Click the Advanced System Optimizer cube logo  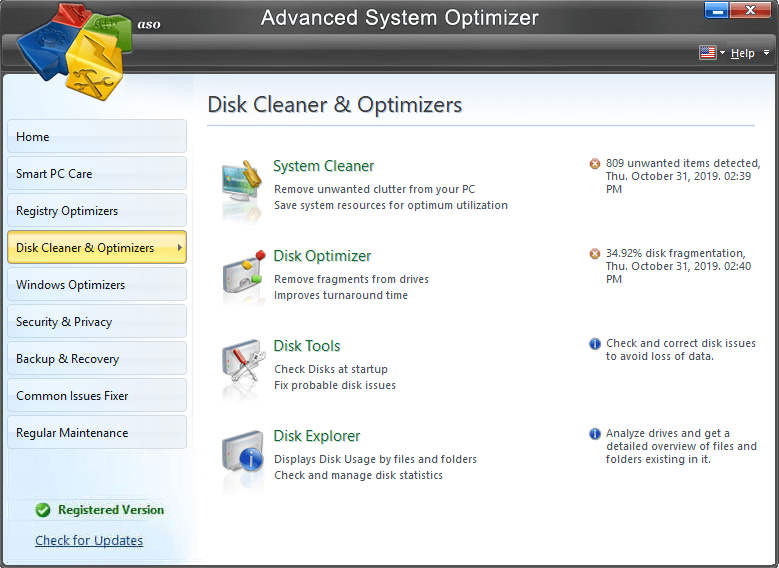point(75,50)
